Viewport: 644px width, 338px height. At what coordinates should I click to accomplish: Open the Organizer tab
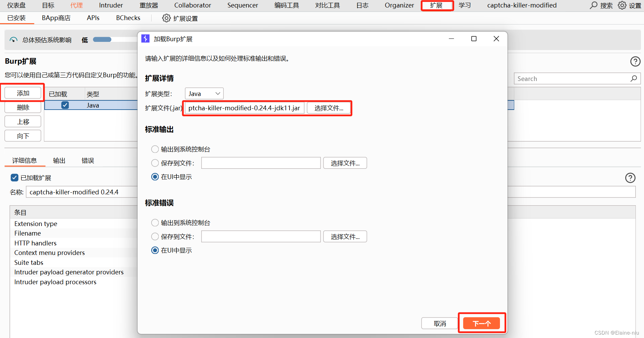pyautogui.click(x=399, y=5)
